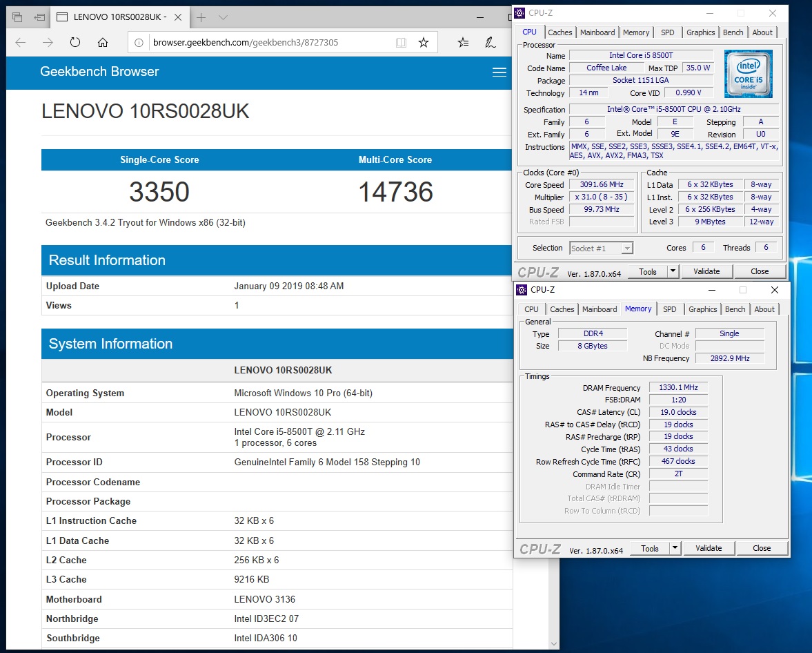The image size is (812, 653).
Task: Click the Geekbench Browser title link
Action: click(x=99, y=72)
